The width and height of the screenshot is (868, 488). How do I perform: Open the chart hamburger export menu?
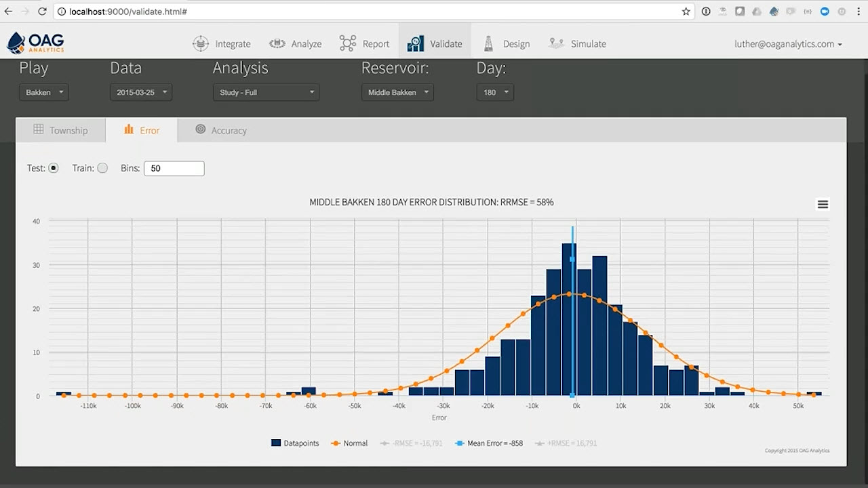[823, 204]
